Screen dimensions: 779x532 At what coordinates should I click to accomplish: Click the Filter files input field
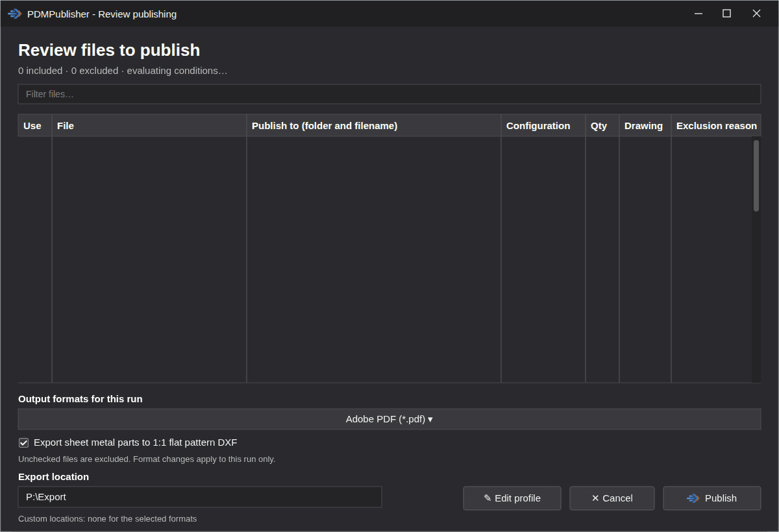pyautogui.click(x=389, y=94)
